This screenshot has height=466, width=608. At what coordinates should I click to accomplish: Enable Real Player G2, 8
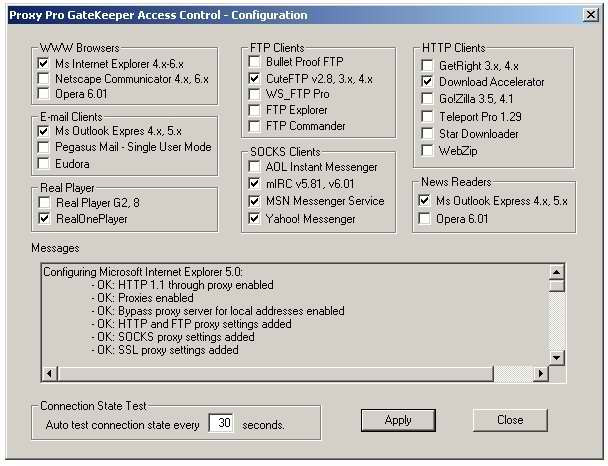[44, 202]
